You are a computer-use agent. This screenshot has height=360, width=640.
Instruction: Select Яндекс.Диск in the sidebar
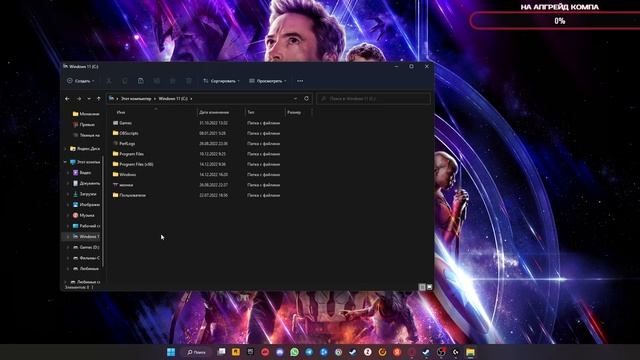(85, 149)
